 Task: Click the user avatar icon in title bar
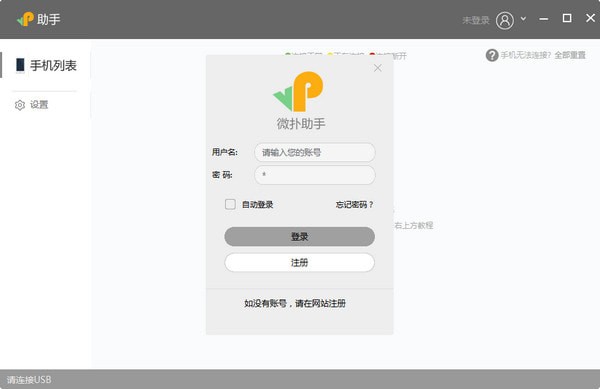pos(505,20)
